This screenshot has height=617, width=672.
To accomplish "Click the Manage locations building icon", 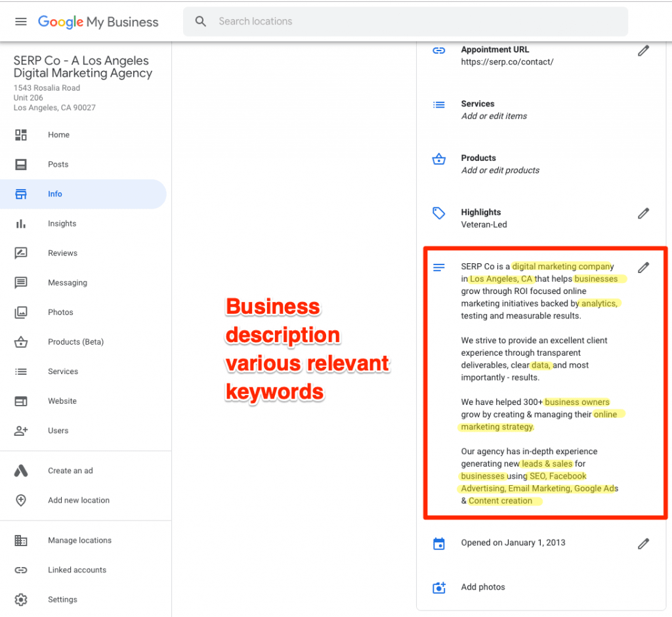I will [x=21, y=540].
